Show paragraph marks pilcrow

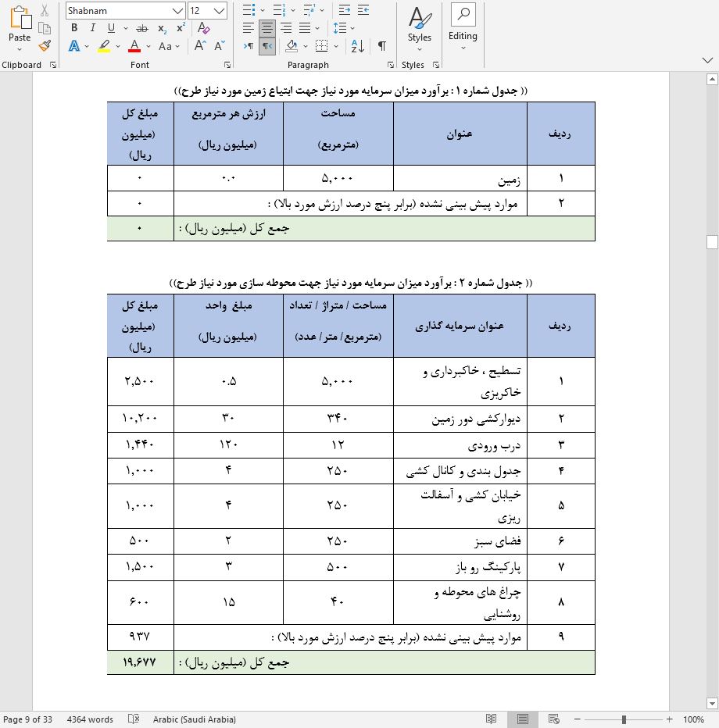click(x=382, y=46)
